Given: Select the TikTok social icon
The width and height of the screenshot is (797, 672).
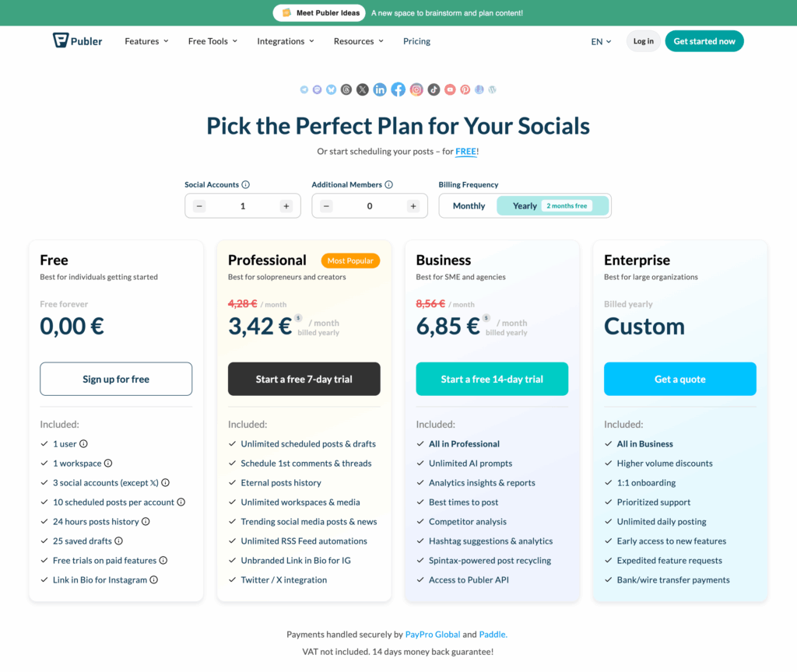Looking at the screenshot, I should pos(432,89).
